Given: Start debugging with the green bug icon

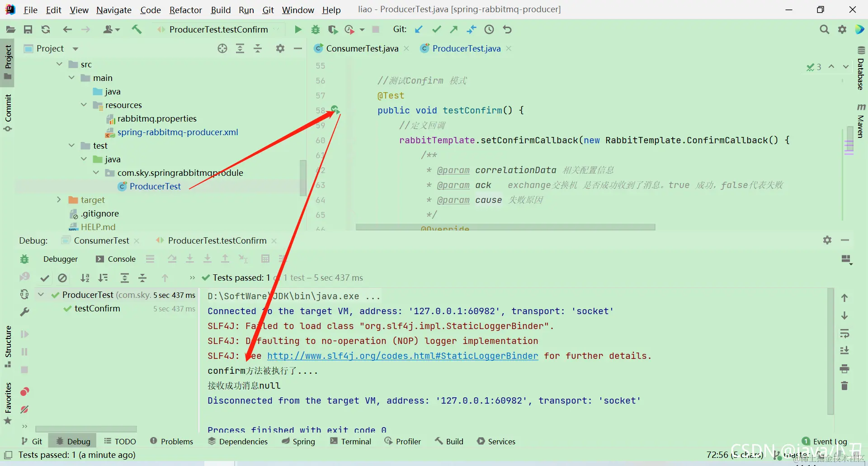Looking at the screenshot, I should (x=316, y=29).
